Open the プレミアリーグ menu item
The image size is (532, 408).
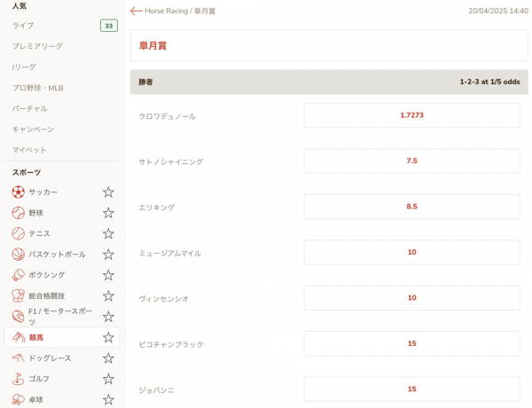click(37, 46)
